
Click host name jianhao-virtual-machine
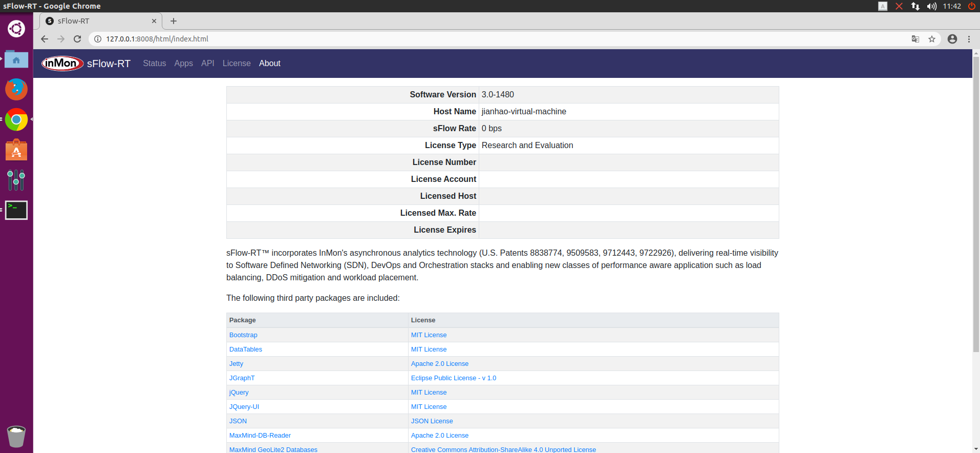524,112
